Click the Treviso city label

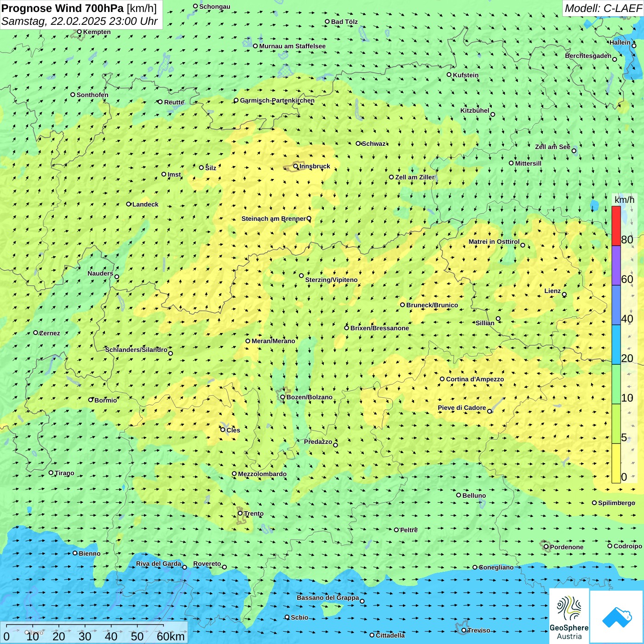(479, 630)
